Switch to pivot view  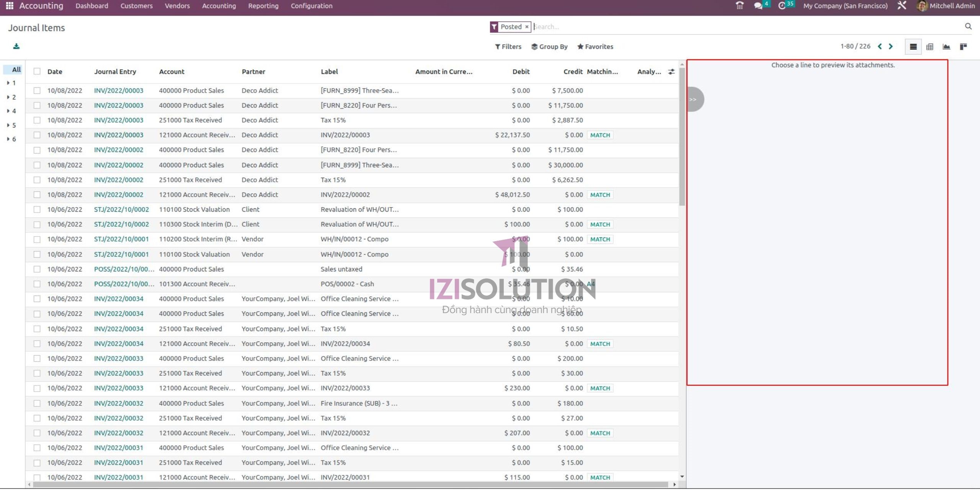(930, 46)
